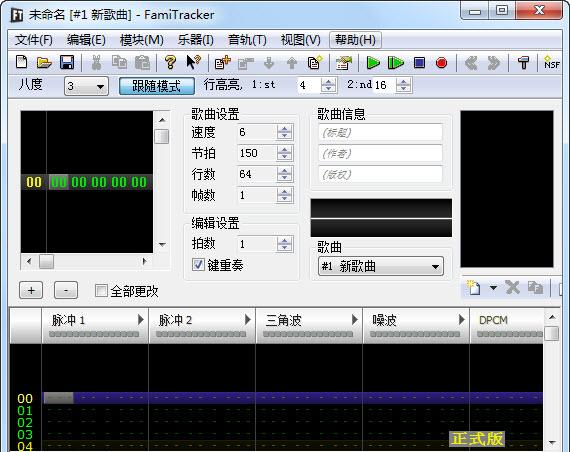Image resolution: width=570 pixels, height=452 pixels.
Task: Activate the context help pointer icon
Action: 193,63
